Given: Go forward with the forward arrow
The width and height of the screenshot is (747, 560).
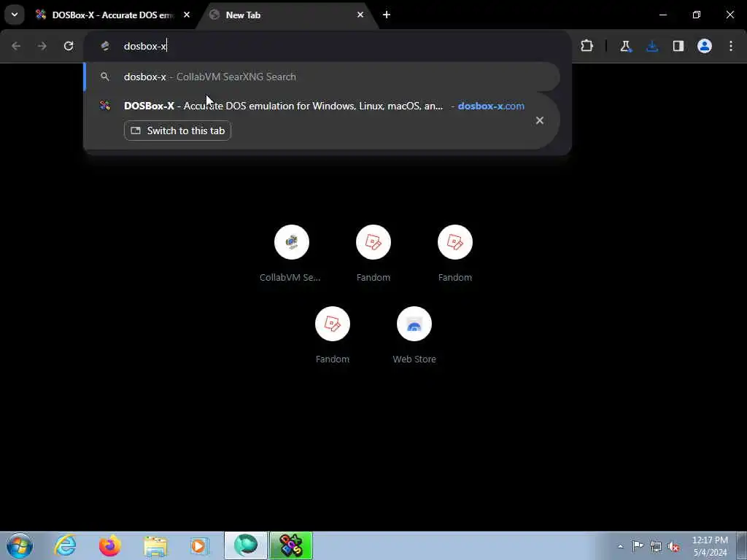Looking at the screenshot, I should click(x=42, y=46).
